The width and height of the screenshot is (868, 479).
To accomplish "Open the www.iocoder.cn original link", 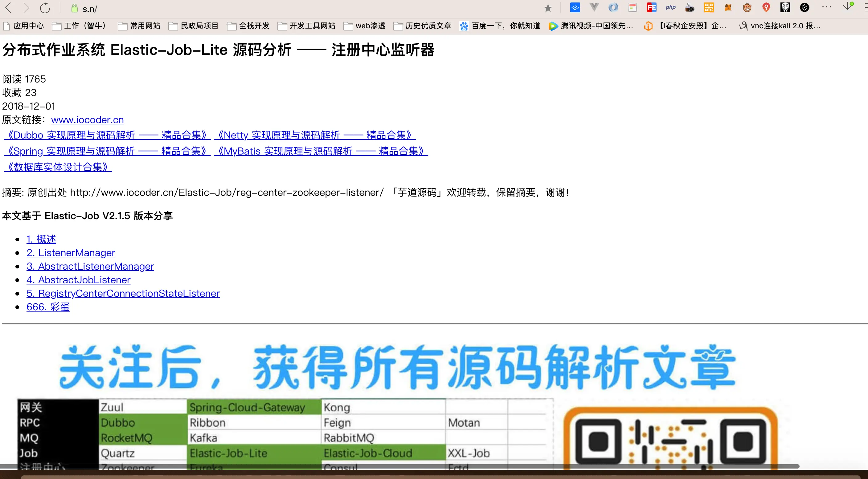I will (87, 120).
